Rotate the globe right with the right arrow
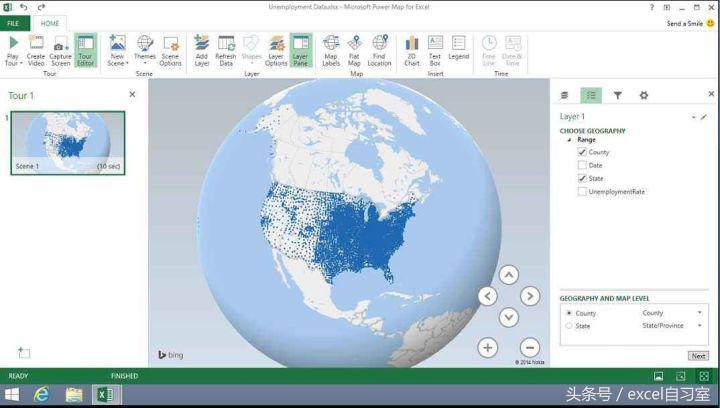The image size is (720, 408). point(530,296)
